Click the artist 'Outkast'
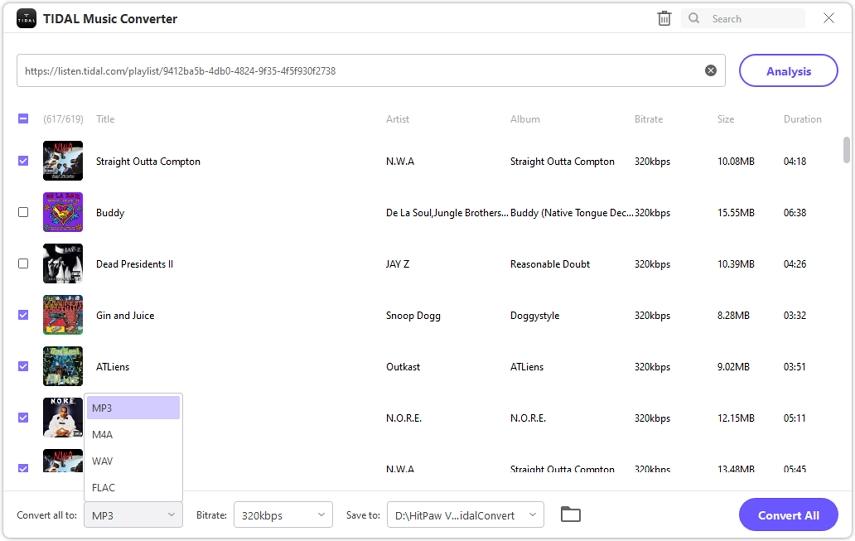This screenshot has width=855, height=541. (x=403, y=366)
